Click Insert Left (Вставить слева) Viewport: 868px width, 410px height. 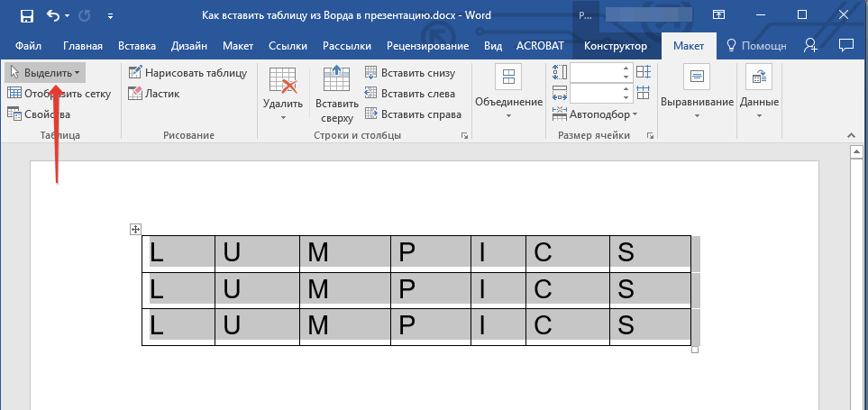pos(410,93)
